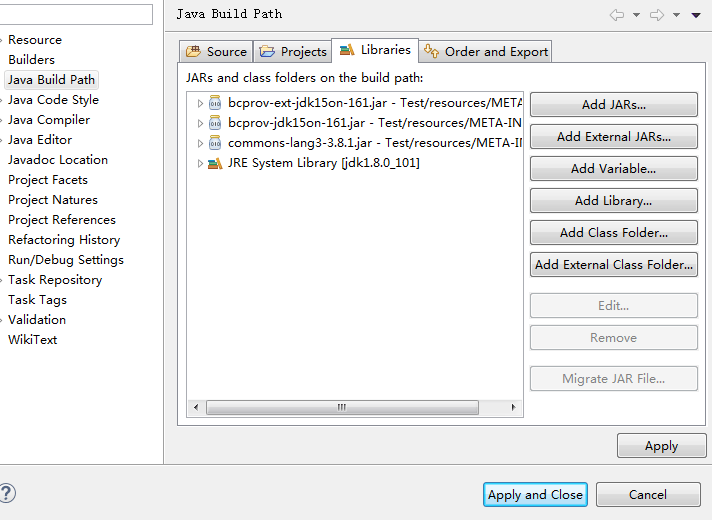Image resolution: width=712 pixels, height=520 pixels.
Task: Click the Add External JARs... button
Action: click(x=613, y=137)
